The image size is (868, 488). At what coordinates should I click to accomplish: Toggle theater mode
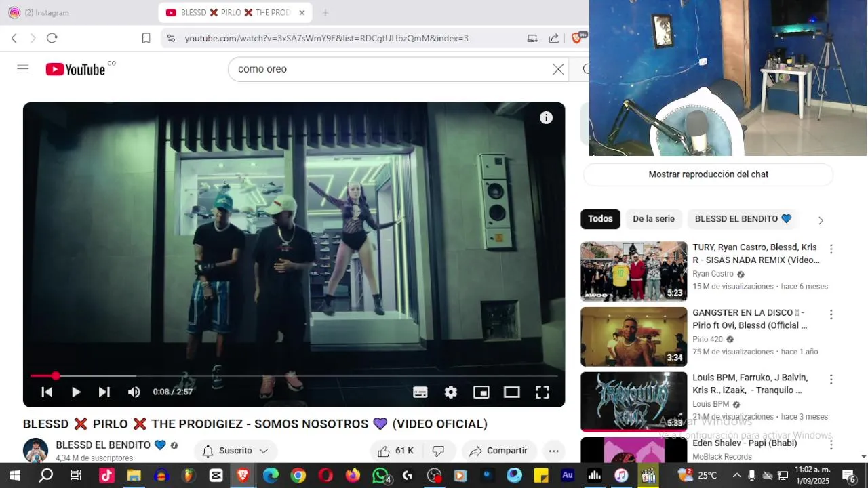pos(512,392)
